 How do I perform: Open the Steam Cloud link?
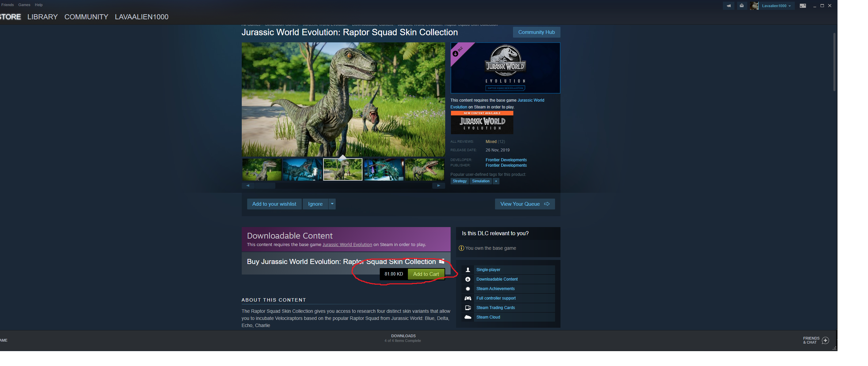click(x=488, y=317)
